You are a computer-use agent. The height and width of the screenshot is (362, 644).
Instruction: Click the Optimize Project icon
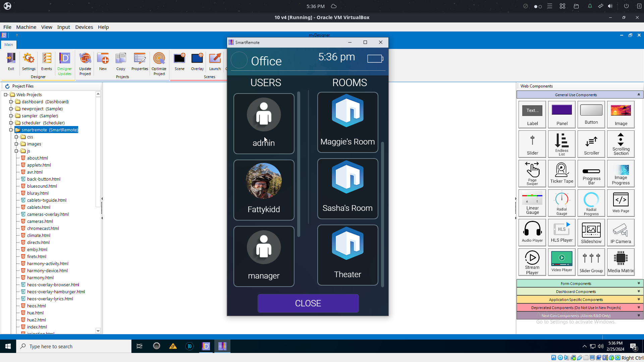159,64
